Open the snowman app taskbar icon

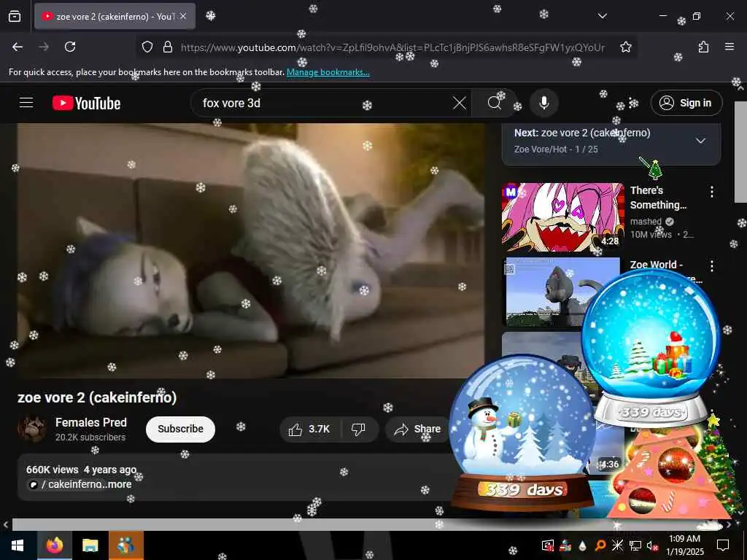pyautogui.click(x=125, y=545)
